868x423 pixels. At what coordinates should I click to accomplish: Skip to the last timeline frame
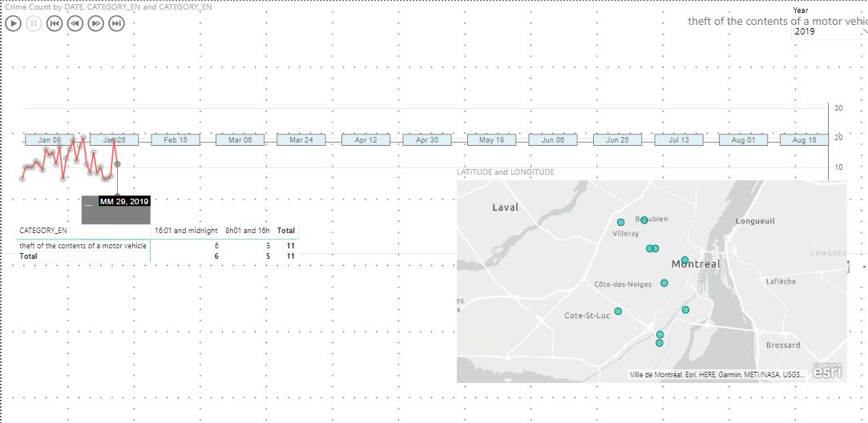click(116, 23)
